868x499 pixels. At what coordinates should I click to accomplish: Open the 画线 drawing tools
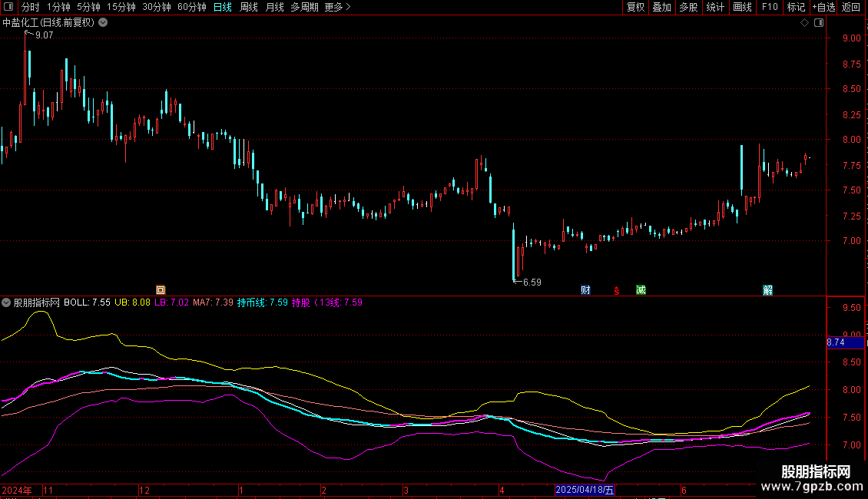pyautogui.click(x=742, y=7)
